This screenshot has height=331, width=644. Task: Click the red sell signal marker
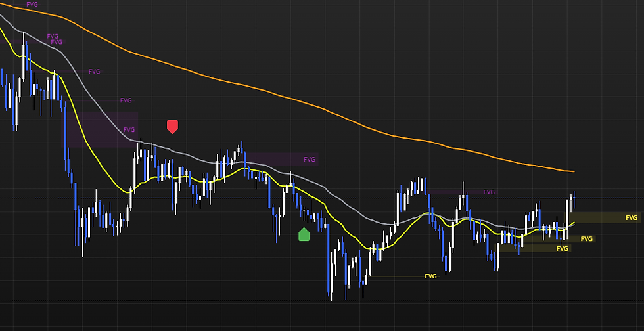coord(172,127)
